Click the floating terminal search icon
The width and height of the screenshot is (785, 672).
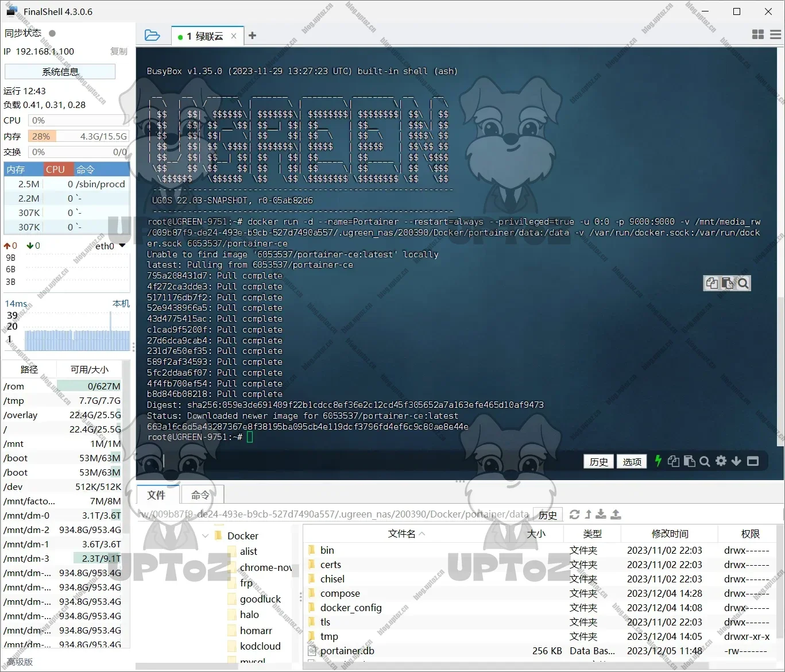point(743,283)
